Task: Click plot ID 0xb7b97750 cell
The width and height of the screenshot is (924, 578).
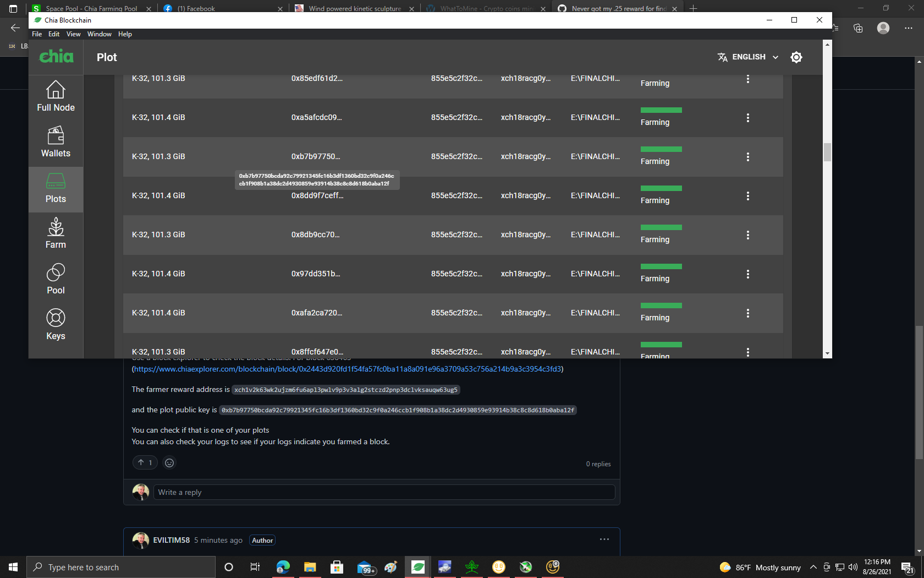Action: click(316, 157)
